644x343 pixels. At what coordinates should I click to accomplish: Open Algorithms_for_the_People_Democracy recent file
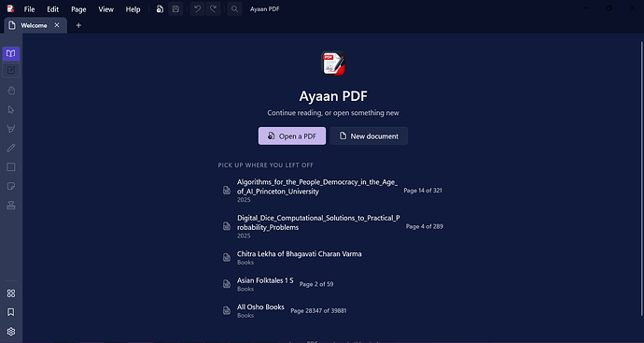332,191
